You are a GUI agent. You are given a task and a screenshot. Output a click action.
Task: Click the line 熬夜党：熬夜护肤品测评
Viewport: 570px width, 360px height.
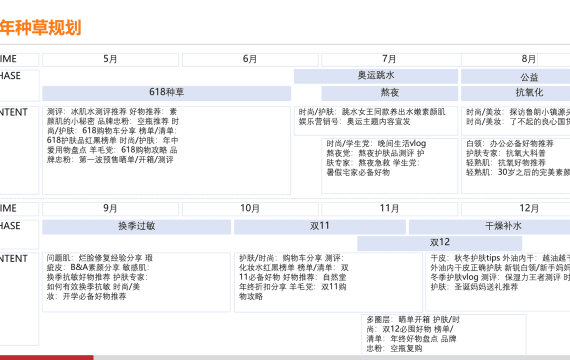370,153
